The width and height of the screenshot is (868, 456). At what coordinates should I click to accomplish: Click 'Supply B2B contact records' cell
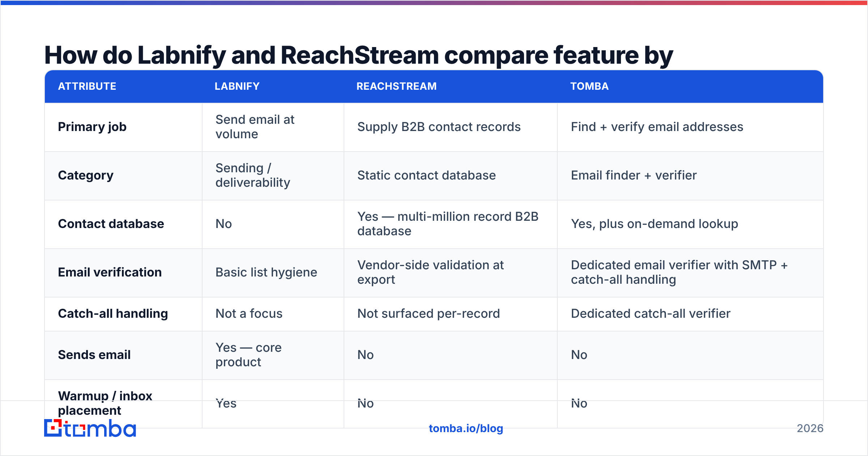click(x=439, y=127)
